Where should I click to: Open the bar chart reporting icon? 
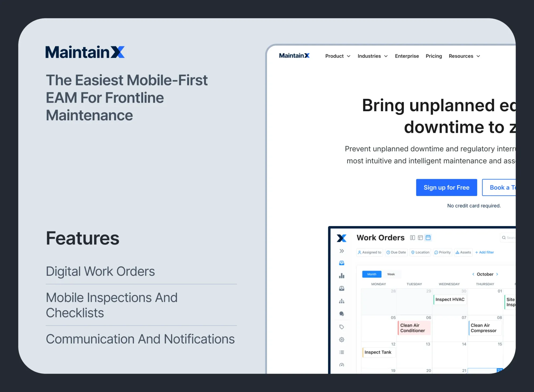(x=341, y=276)
